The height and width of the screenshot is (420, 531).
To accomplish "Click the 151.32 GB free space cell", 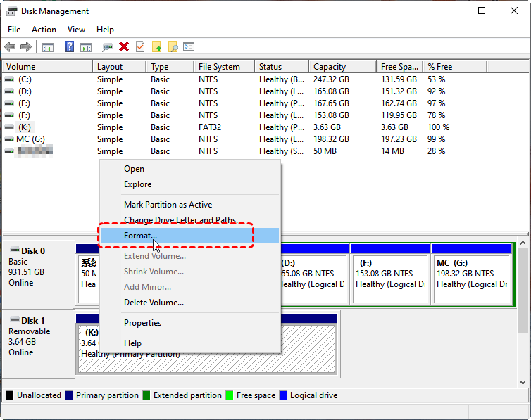I will 399,91.
